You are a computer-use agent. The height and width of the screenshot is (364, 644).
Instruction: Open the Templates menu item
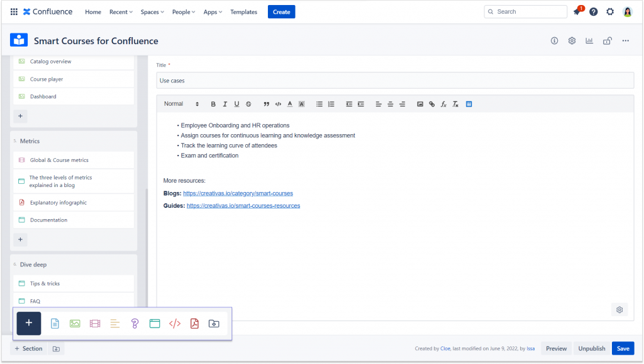pos(243,11)
